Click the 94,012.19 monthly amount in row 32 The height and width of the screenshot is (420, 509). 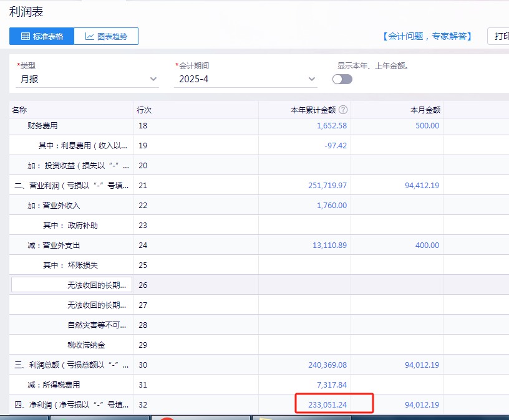tap(422, 405)
